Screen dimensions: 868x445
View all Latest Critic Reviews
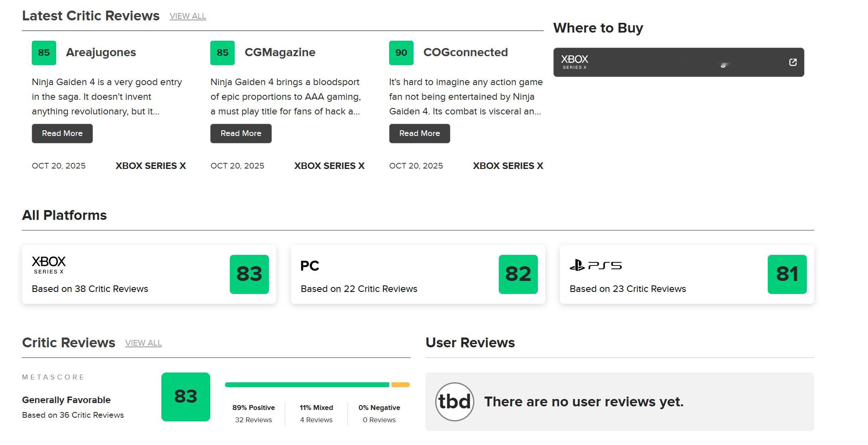(188, 16)
